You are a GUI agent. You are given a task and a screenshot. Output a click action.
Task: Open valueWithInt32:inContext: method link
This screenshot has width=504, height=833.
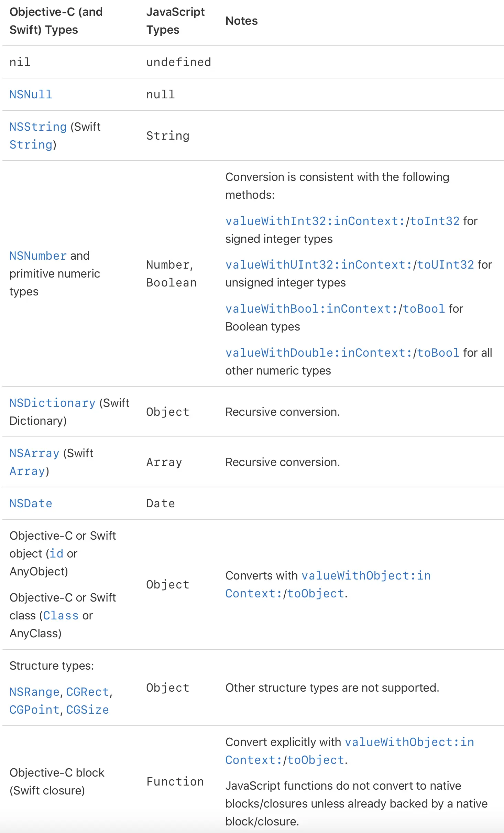[315, 221]
